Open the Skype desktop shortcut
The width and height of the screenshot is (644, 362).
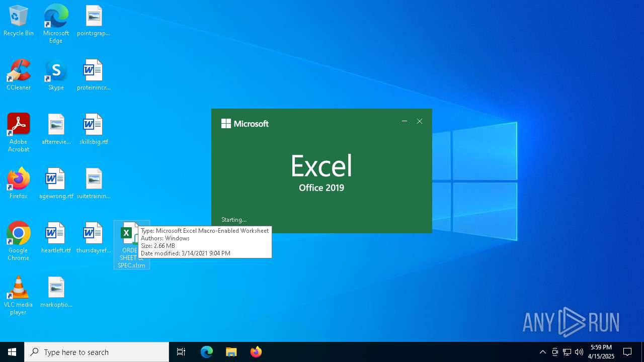click(56, 75)
